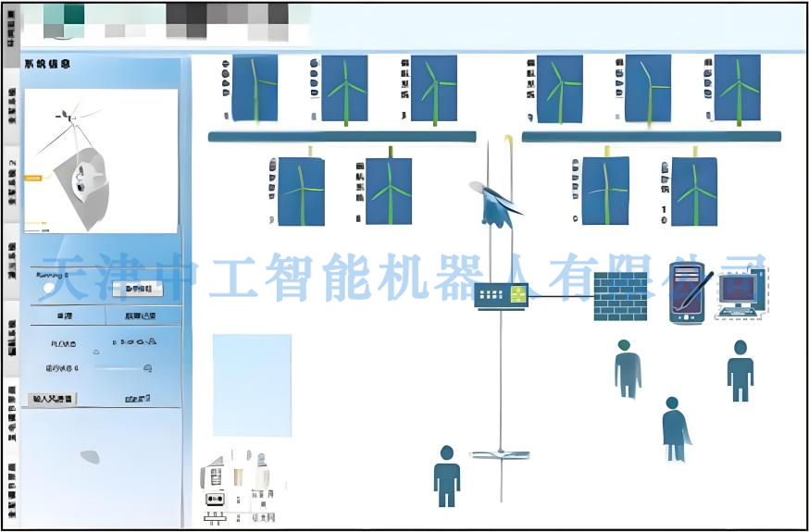809x532 pixels.
Task: Click the gray button at the left panel bottom
Action: coord(52,399)
